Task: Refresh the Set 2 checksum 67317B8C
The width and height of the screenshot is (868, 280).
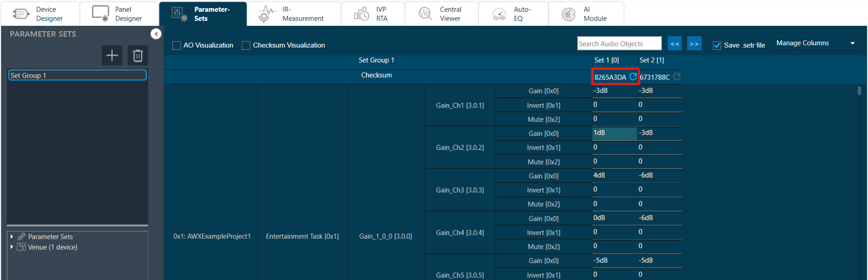Action: tap(677, 76)
